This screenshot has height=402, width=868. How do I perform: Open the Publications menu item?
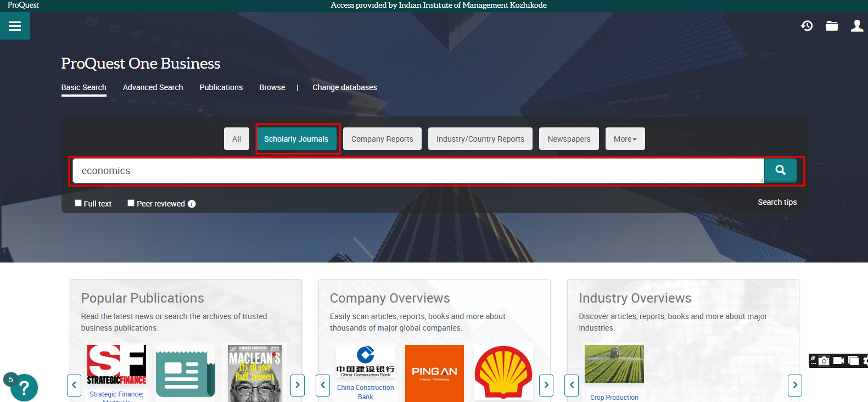coord(221,87)
